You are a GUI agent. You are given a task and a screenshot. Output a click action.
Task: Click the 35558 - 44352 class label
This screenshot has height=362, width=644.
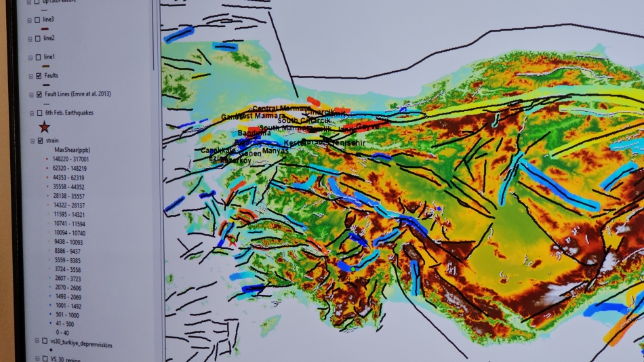[68, 187]
